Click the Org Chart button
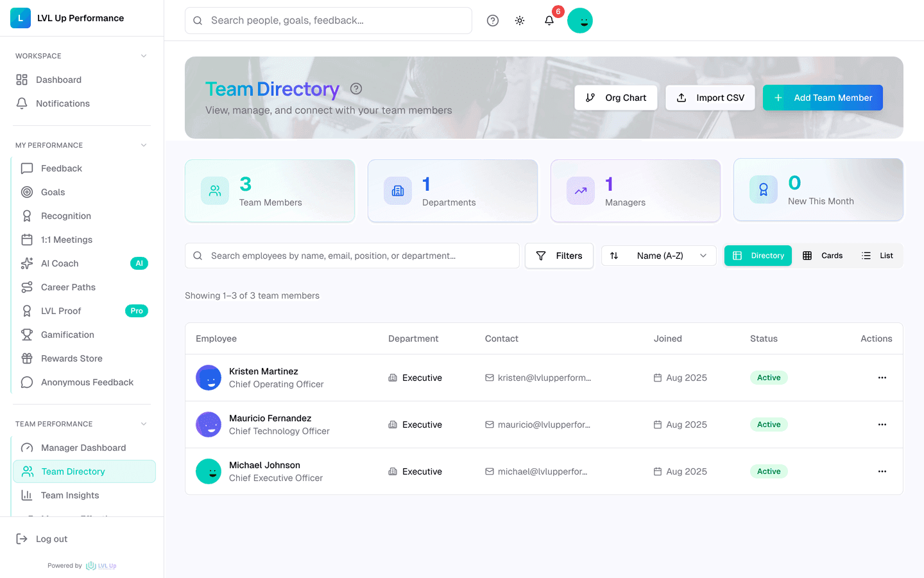 coord(616,98)
